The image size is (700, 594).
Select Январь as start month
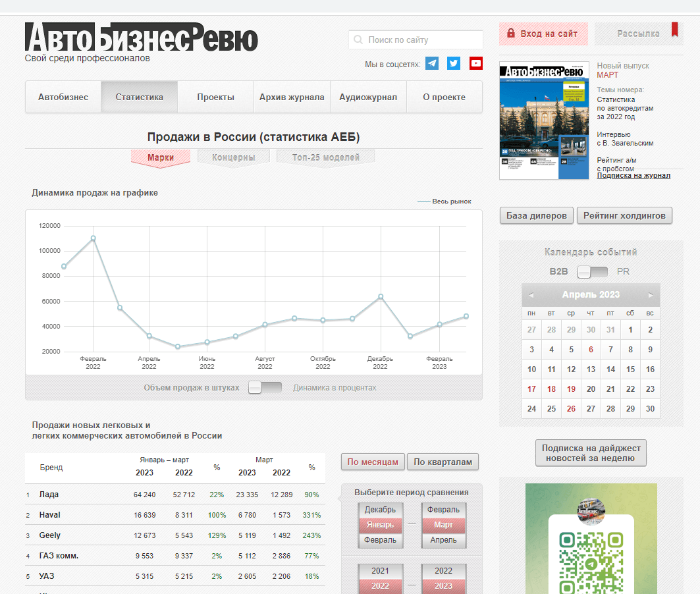tap(381, 525)
